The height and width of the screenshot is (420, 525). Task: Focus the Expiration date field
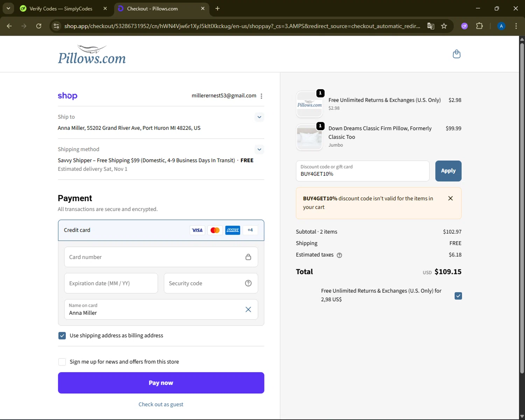pos(111,283)
